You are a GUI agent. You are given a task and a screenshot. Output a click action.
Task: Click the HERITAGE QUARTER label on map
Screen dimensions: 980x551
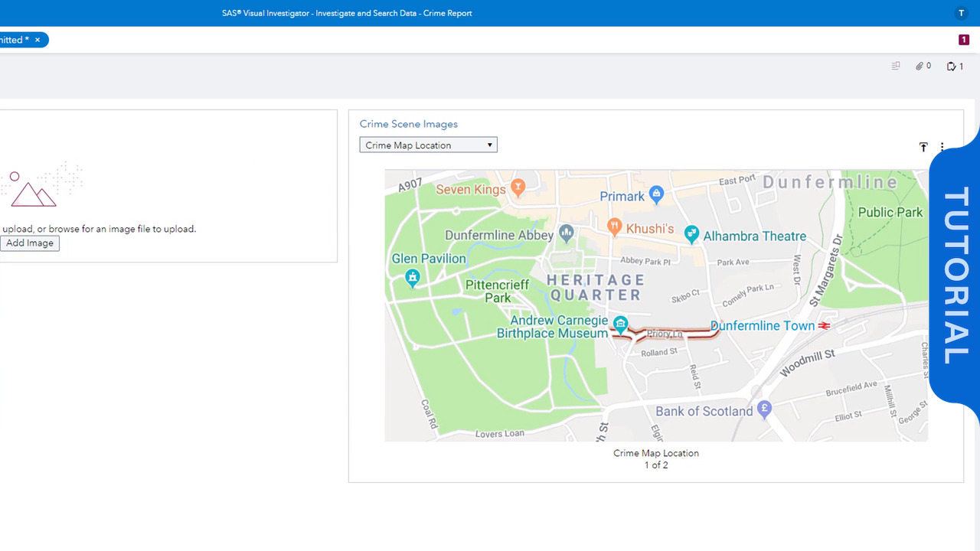click(x=595, y=288)
